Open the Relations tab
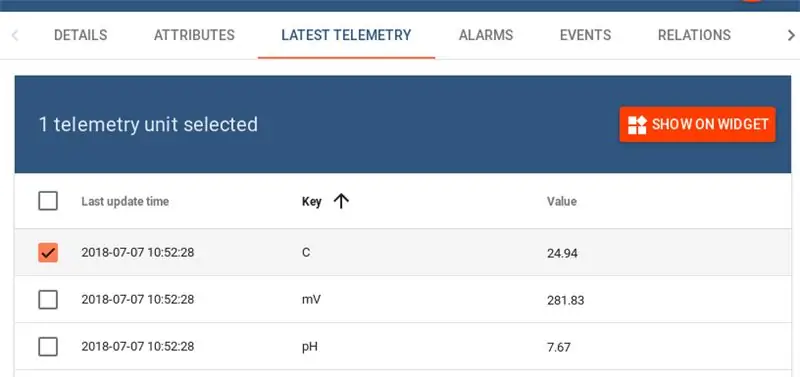The height and width of the screenshot is (377, 800). tap(694, 35)
